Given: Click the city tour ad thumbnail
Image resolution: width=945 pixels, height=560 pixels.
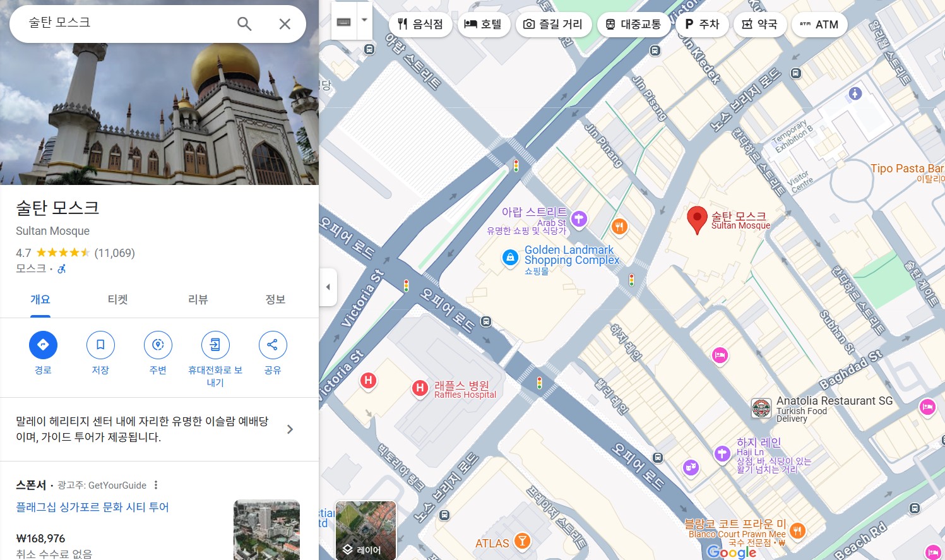Looking at the screenshot, I should (266, 530).
